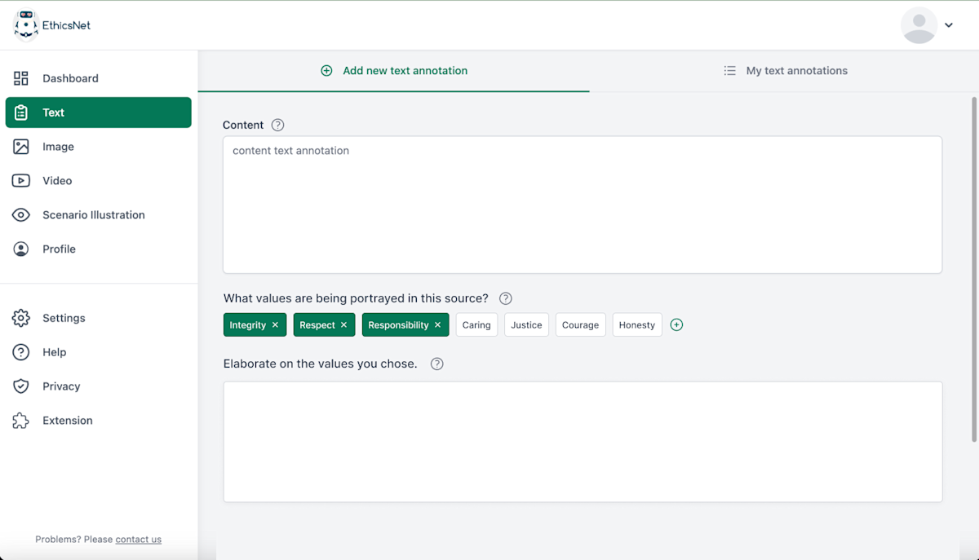
Task: Click the Scenario Illustration eye icon
Action: tap(21, 215)
